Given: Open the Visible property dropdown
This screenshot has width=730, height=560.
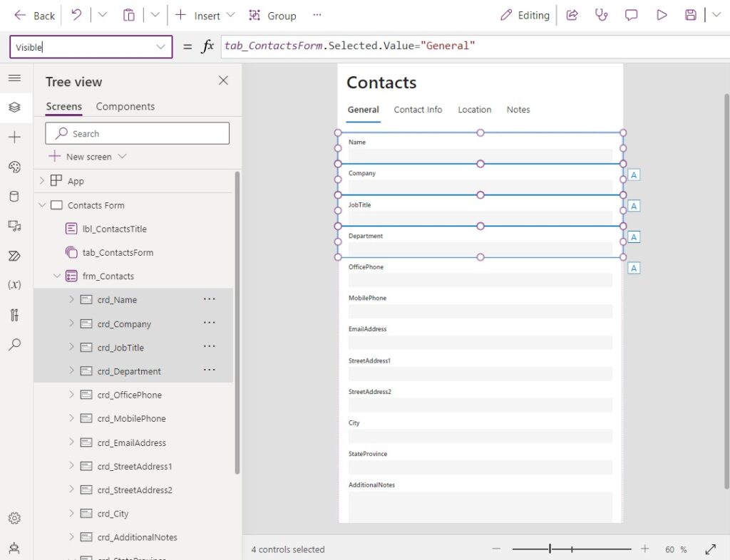Looking at the screenshot, I should pos(160,47).
